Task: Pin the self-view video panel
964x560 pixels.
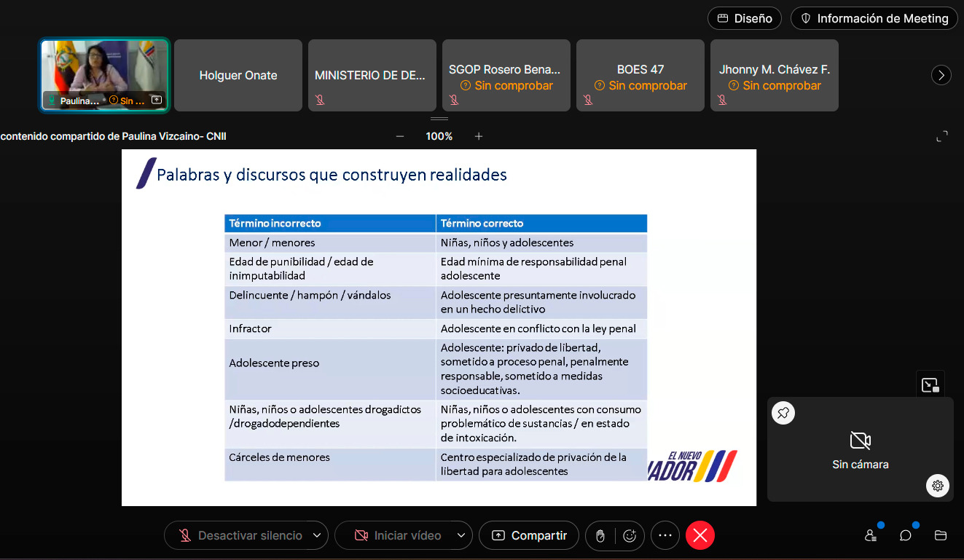Action: tap(783, 413)
